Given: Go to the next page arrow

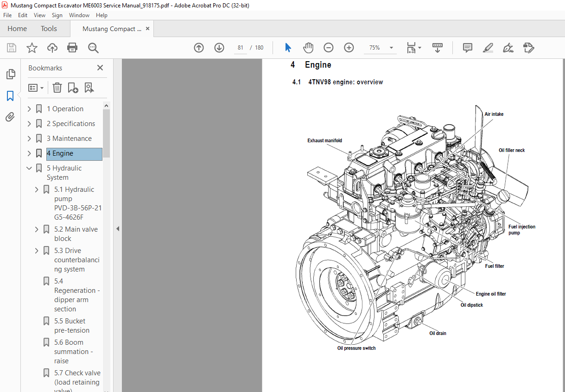Looking at the screenshot, I should [x=219, y=48].
